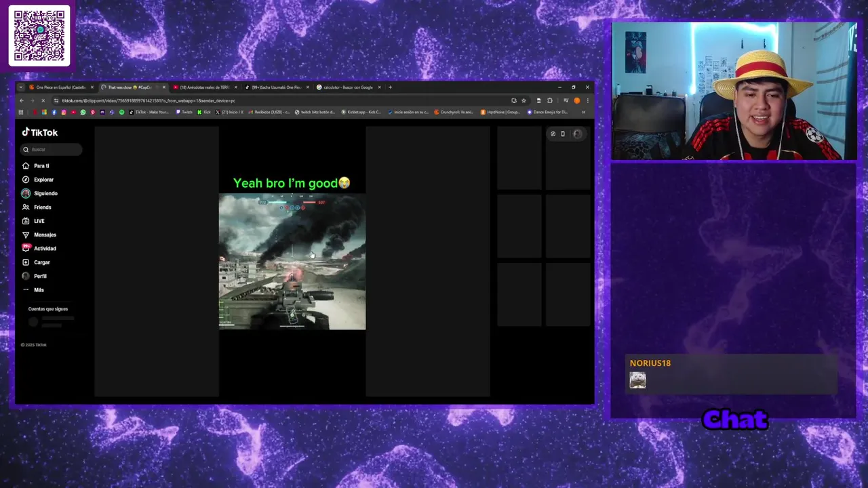Open Mensajes in the TikTok sidebar

pyautogui.click(x=39, y=235)
